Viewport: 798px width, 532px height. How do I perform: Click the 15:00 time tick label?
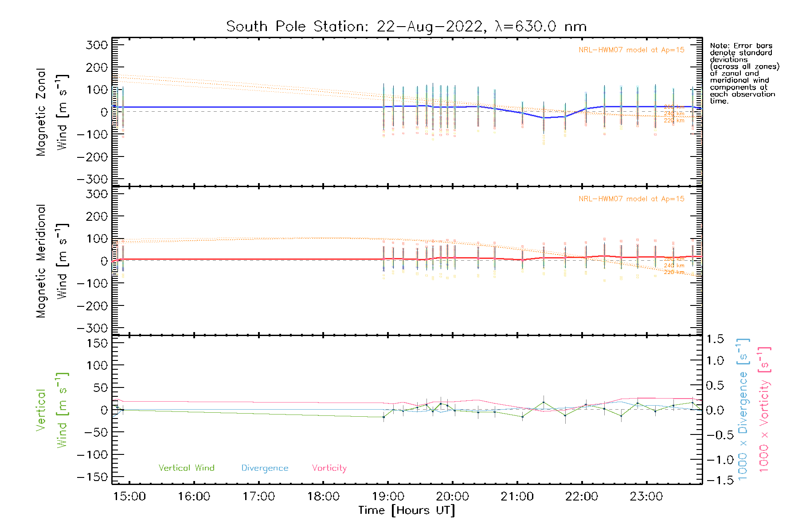pos(129,496)
